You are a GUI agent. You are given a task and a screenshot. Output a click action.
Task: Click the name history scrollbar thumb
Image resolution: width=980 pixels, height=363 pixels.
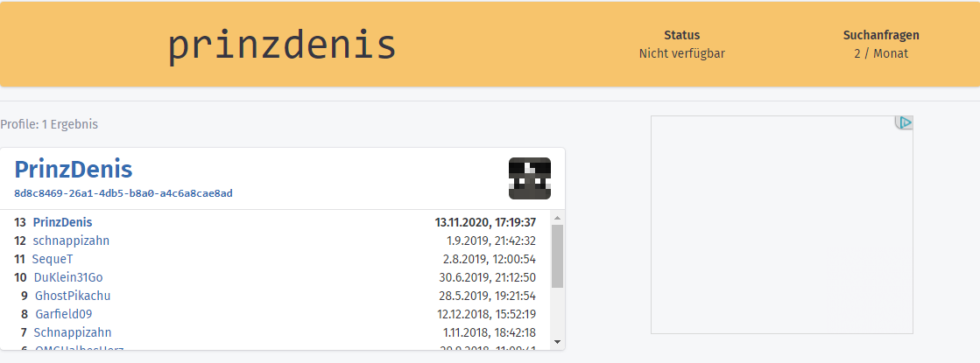click(558, 255)
